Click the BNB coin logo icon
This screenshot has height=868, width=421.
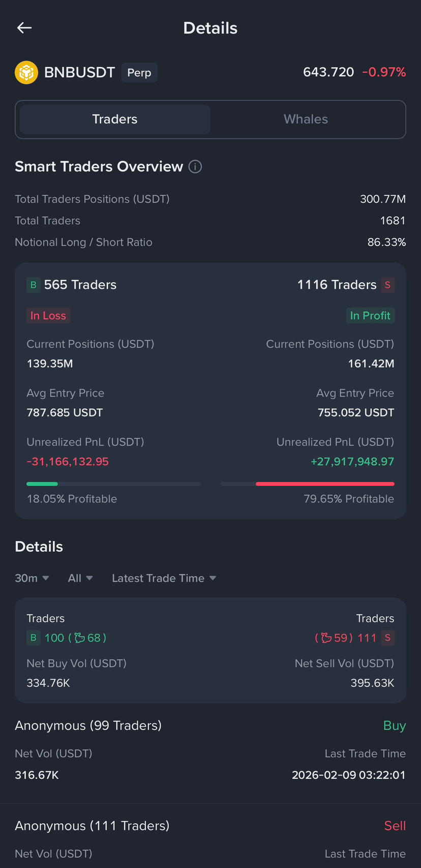coord(26,72)
